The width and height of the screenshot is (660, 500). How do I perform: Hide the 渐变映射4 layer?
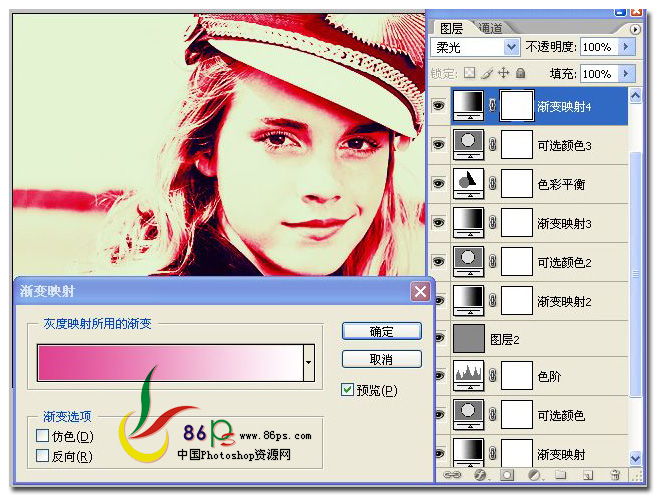click(439, 105)
